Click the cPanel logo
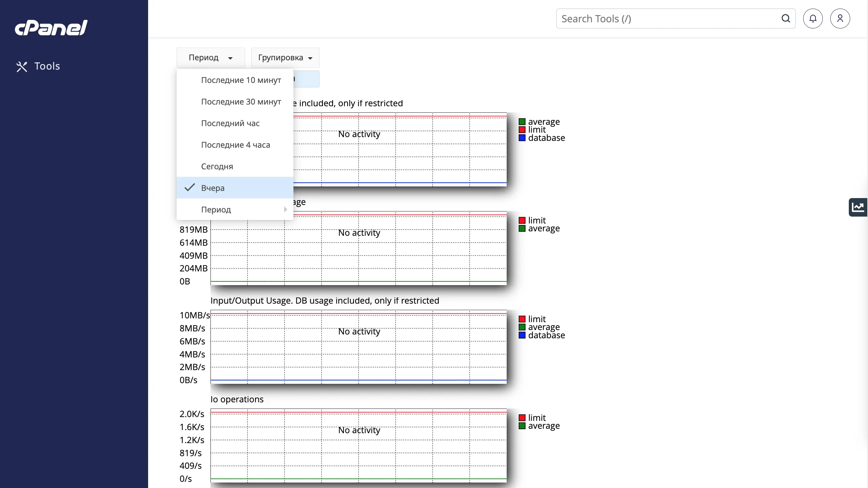Image resolution: width=868 pixels, height=488 pixels. pyautogui.click(x=51, y=28)
